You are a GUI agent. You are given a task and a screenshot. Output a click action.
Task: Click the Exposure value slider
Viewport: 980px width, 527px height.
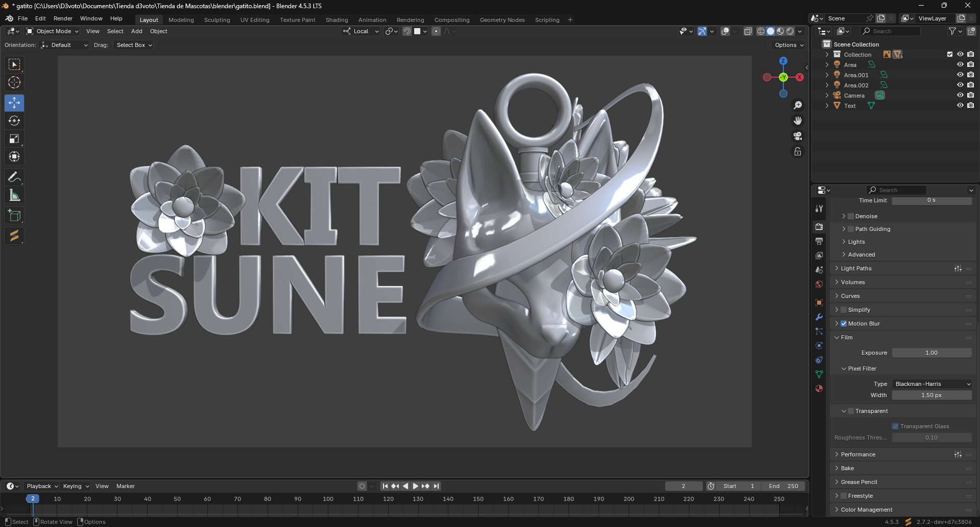(x=931, y=353)
